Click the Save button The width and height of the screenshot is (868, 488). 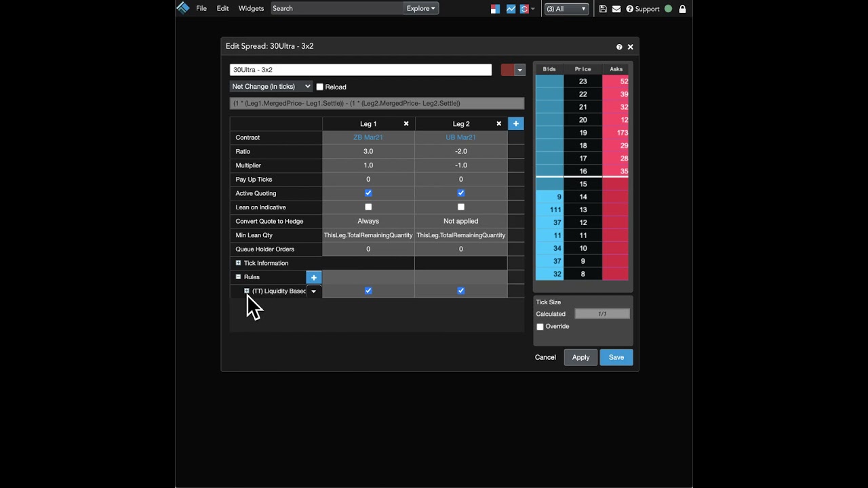[616, 357]
